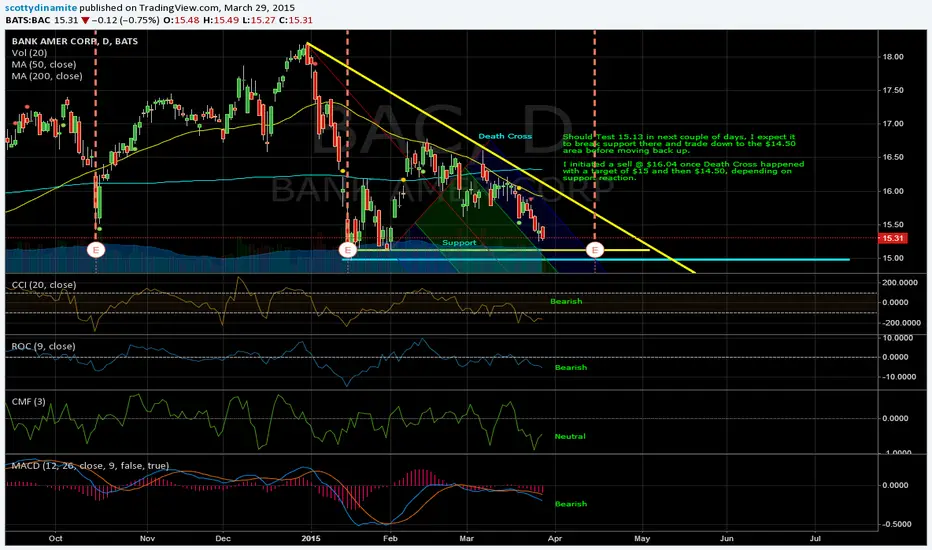Click the ROC (9, close) indicator label
Screen dimensions: 932x550
tap(43, 346)
